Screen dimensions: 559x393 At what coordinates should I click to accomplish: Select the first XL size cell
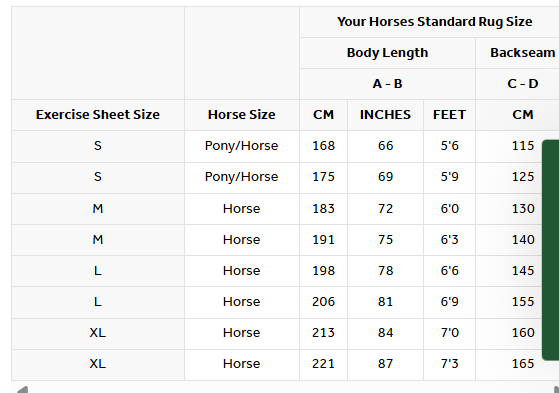98,333
